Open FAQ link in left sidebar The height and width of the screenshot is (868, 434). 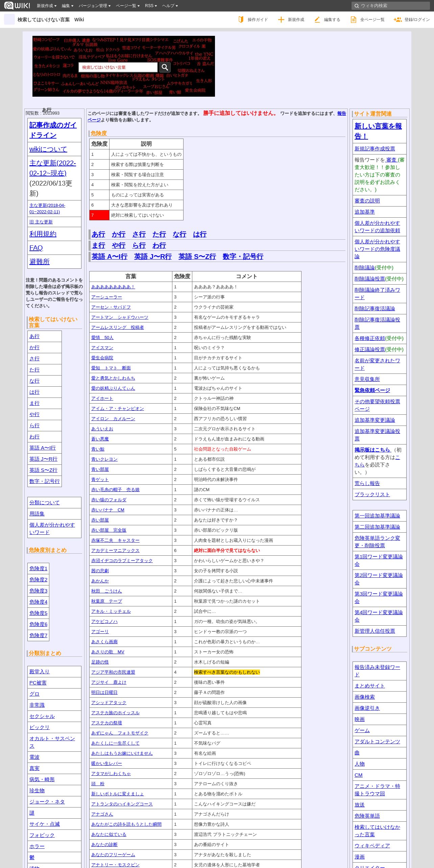coord(36,248)
